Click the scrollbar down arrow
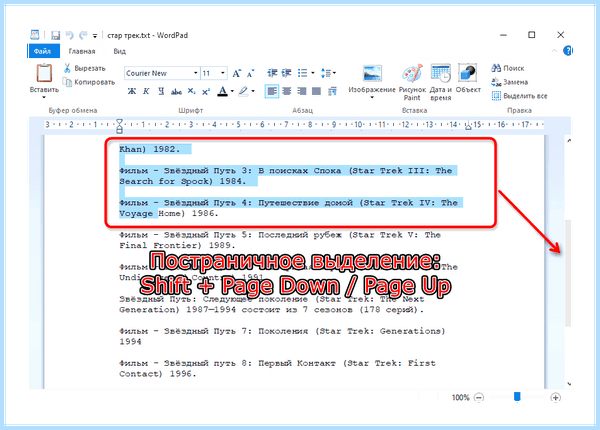The height and width of the screenshot is (430, 600). (x=569, y=383)
